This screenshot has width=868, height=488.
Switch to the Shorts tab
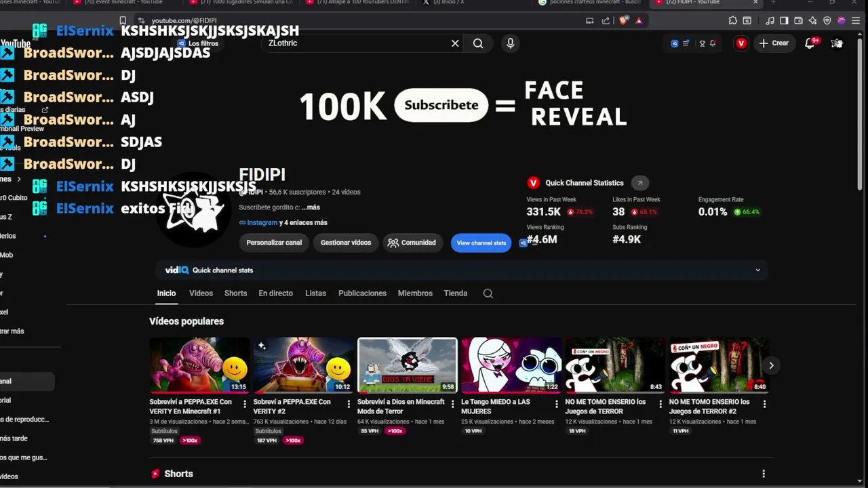click(x=235, y=293)
